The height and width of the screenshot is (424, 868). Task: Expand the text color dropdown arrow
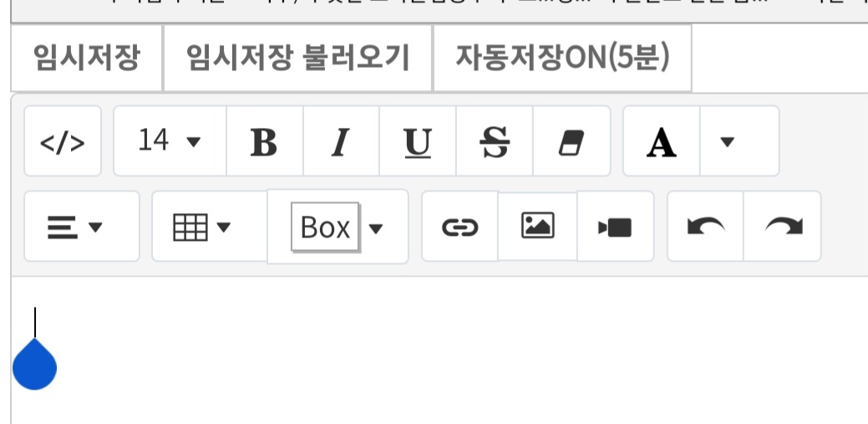click(x=739, y=140)
